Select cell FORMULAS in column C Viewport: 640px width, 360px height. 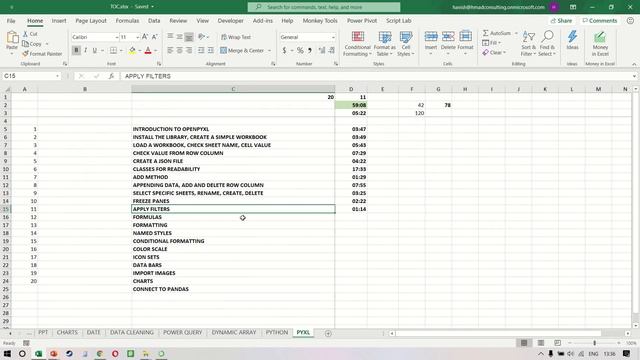[233, 217]
